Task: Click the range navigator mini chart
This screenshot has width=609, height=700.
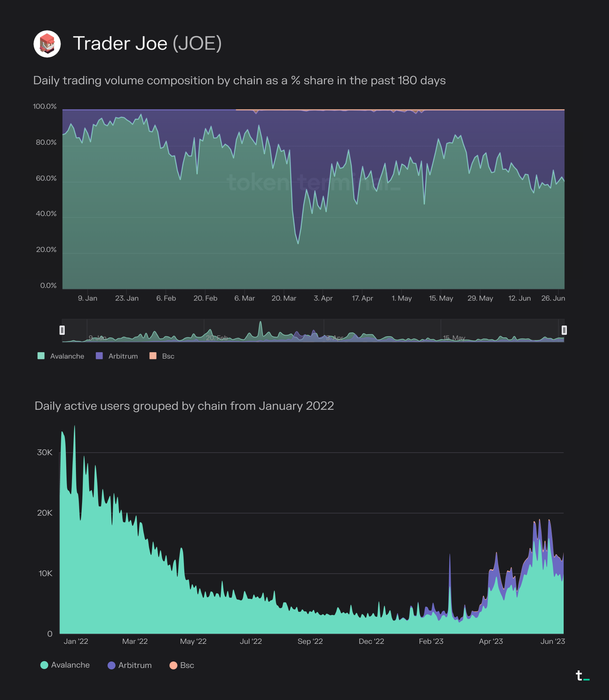Action: 313,330
